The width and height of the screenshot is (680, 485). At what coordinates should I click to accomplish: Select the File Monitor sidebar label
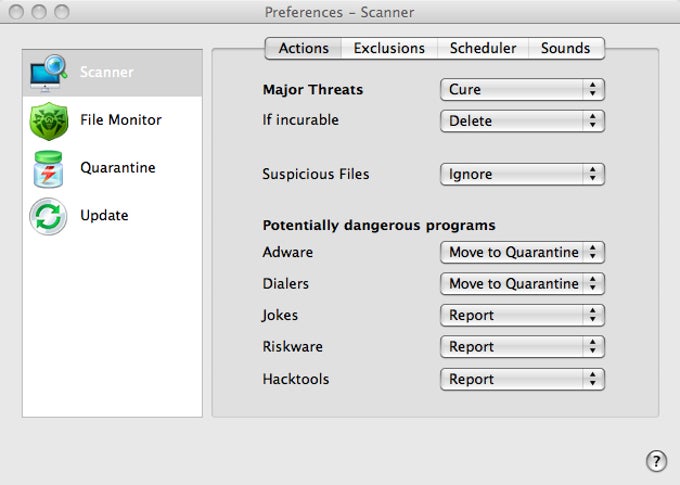tap(121, 120)
